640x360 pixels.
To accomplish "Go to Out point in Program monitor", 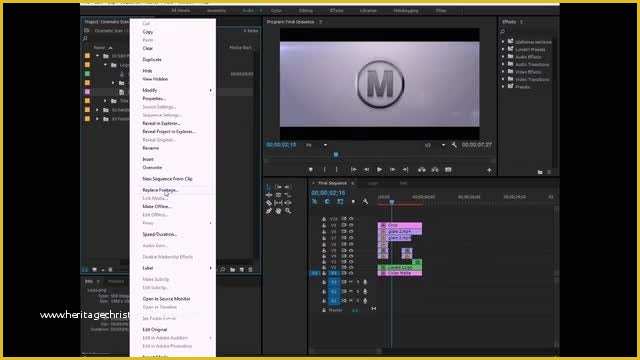I will [x=405, y=169].
